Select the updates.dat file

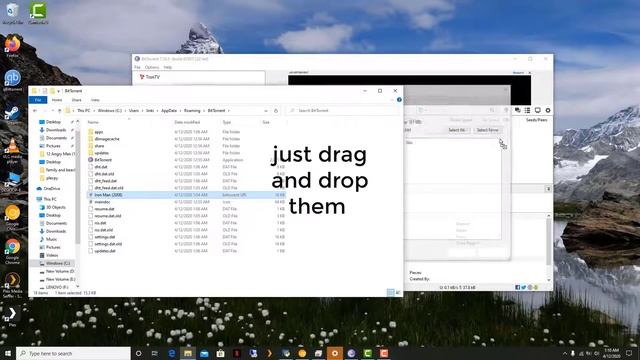coord(104,251)
